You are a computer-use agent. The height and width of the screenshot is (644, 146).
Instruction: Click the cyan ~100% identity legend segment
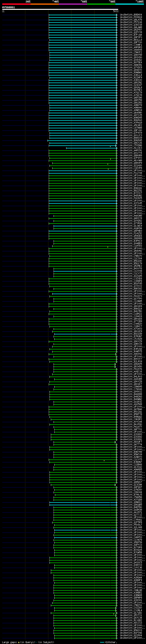click(x=130, y=4)
